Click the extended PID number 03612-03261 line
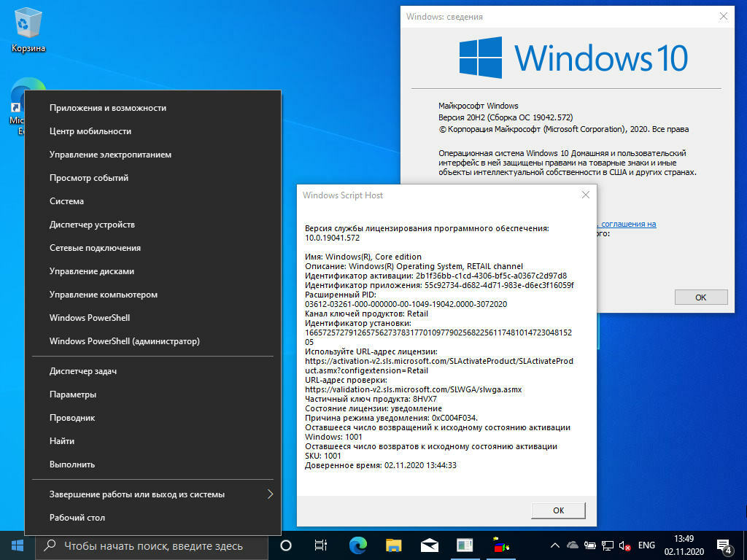747x560 pixels. 406,304
